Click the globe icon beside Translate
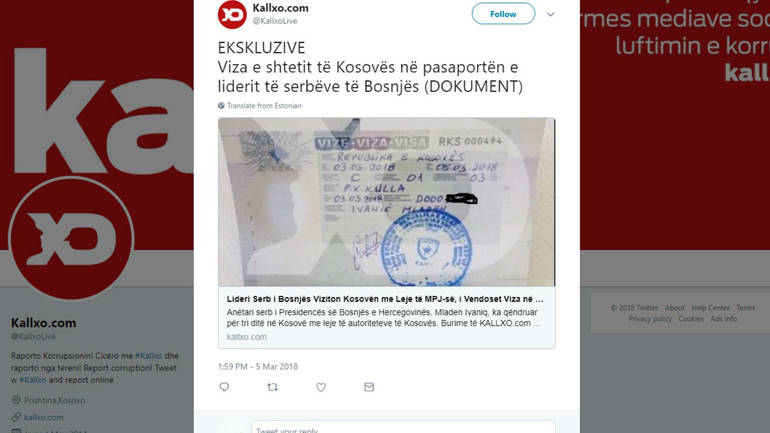Image resolution: width=770 pixels, height=433 pixels. click(221, 106)
